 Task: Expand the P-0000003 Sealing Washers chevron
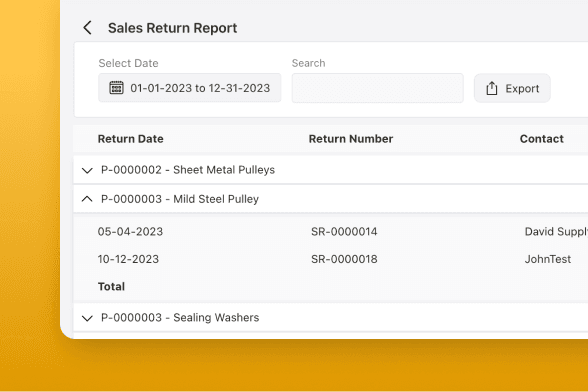(87, 318)
